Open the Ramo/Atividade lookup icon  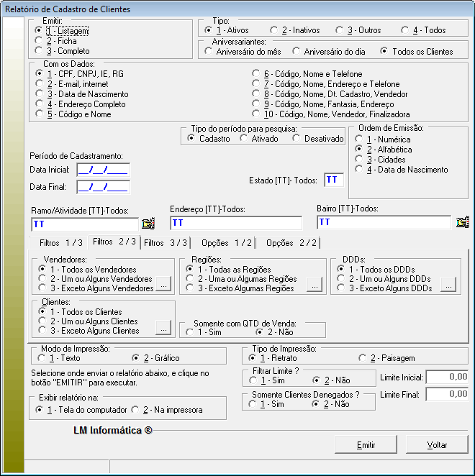click(x=148, y=223)
